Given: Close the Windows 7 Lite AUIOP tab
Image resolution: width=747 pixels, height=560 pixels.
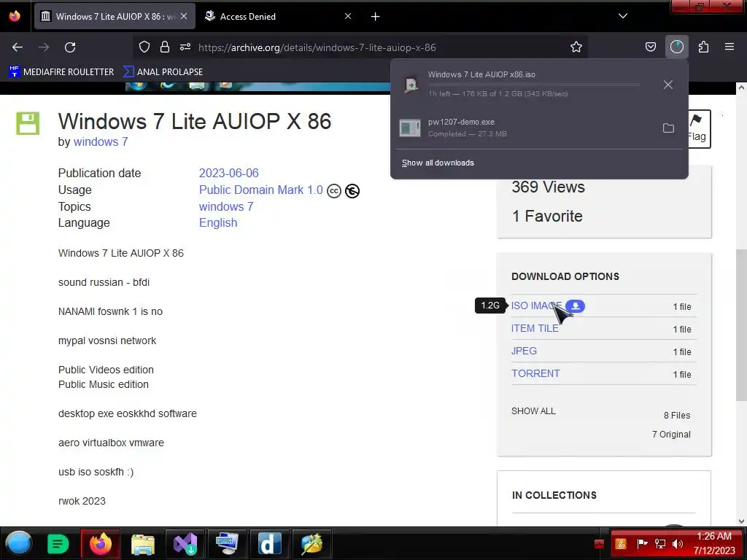Looking at the screenshot, I should (184, 16).
